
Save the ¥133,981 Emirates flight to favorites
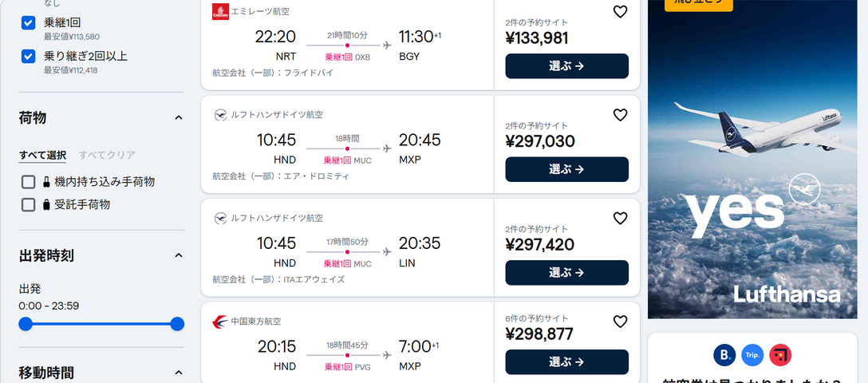pyautogui.click(x=620, y=12)
